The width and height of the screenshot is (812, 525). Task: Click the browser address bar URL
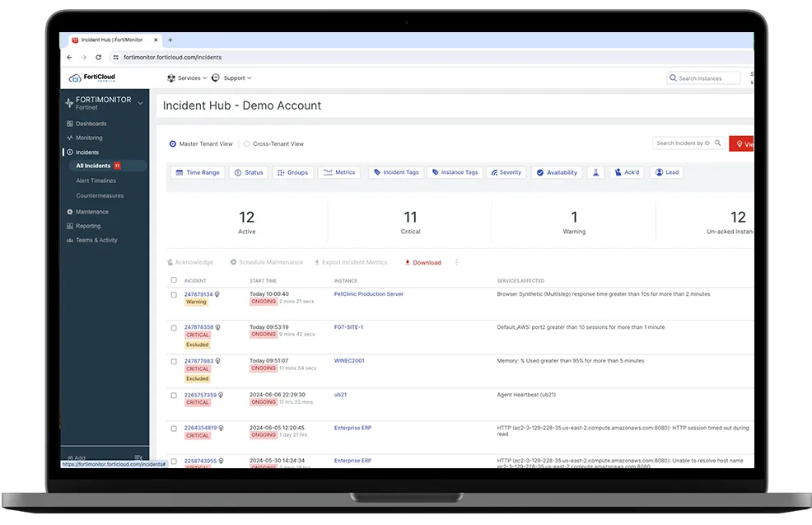[x=172, y=58]
